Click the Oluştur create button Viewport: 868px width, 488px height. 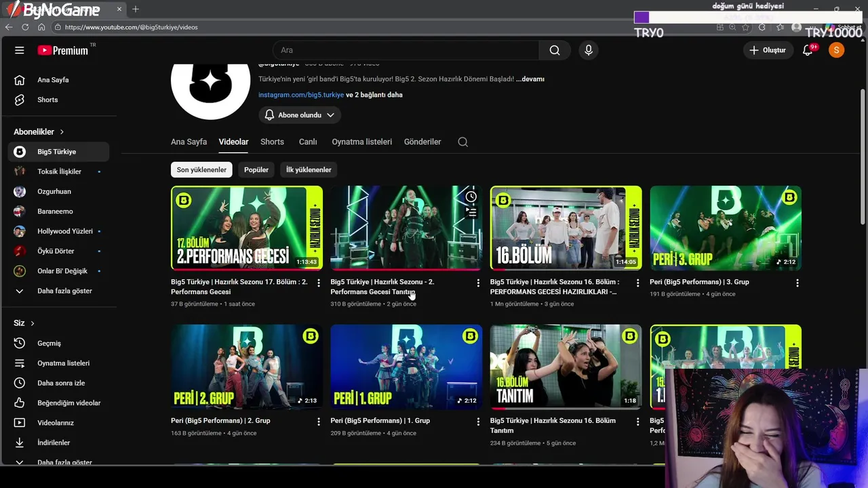point(768,50)
